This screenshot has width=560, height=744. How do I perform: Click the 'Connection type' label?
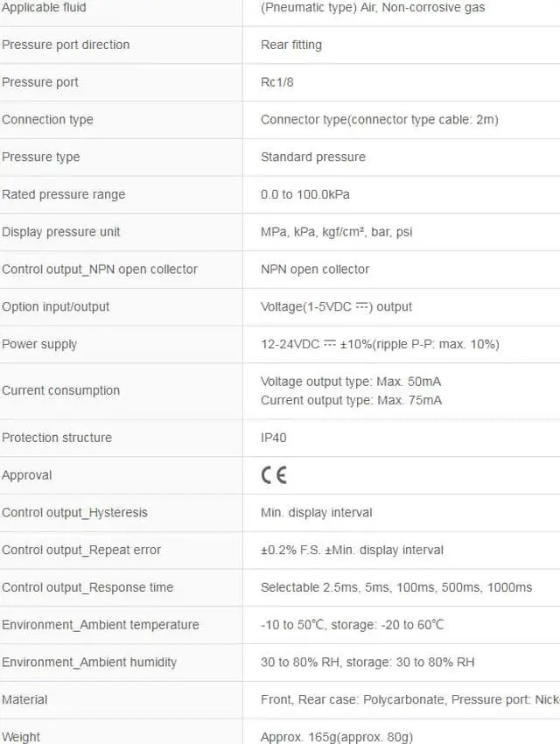(x=47, y=120)
